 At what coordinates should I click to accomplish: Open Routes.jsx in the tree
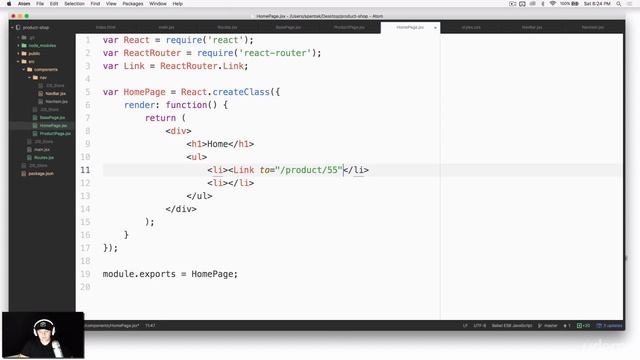44,158
